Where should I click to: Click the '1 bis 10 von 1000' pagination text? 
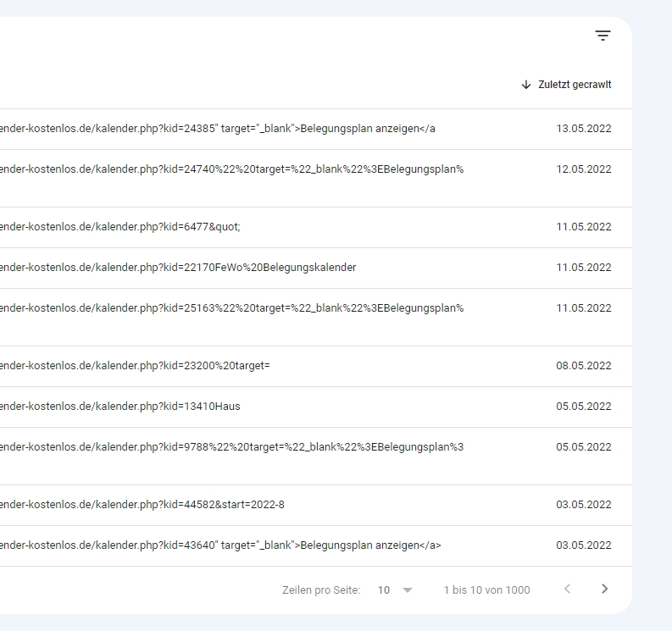point(486,590)
